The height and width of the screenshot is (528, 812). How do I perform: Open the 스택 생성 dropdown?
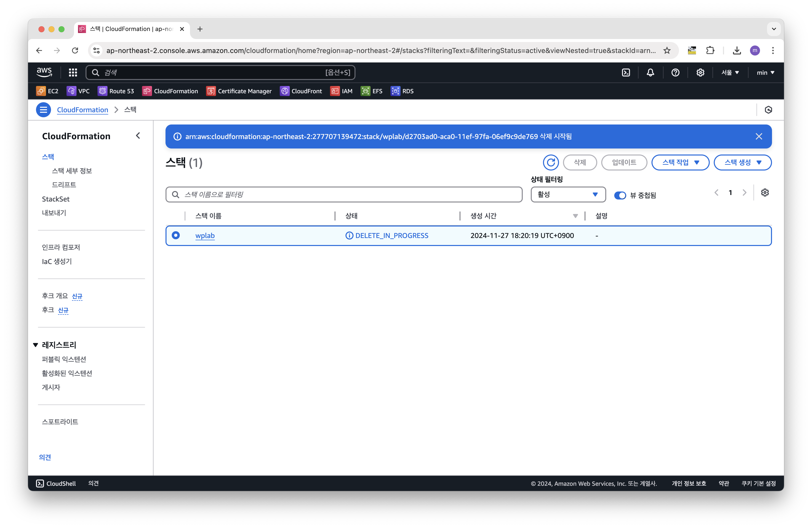point(742,162)
